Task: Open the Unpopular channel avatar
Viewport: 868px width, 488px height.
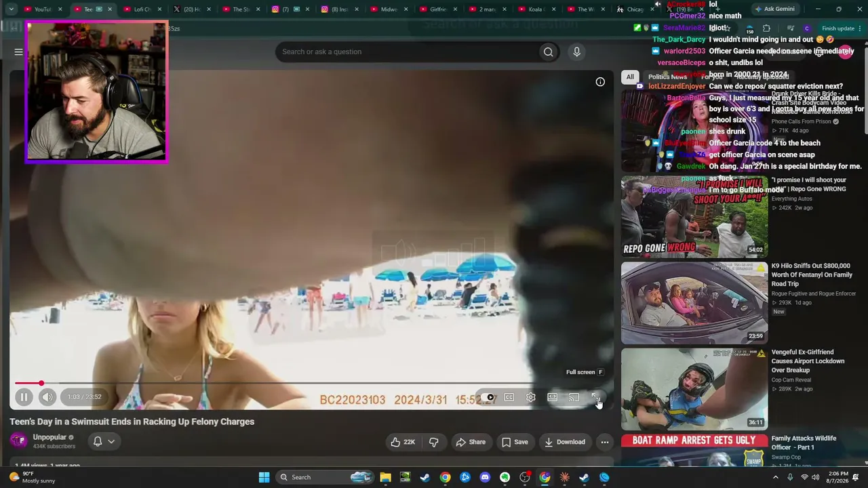Action: 18,441
